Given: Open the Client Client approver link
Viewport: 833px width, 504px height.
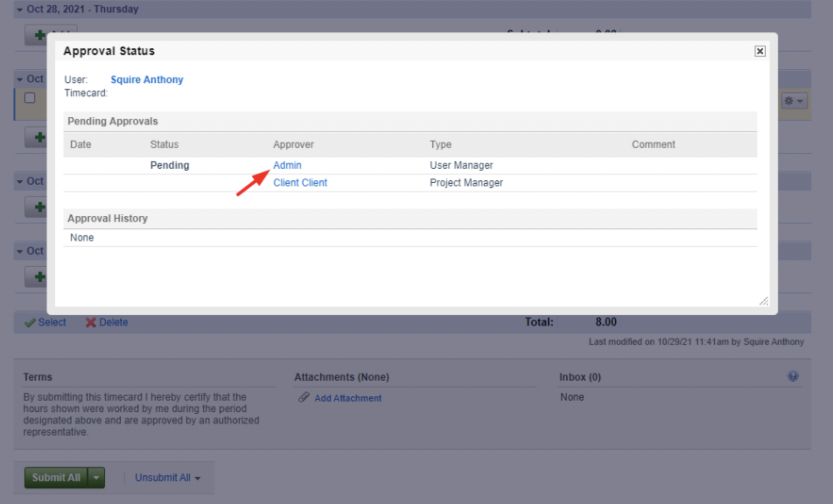Looking at the screenshot, I should [300, 183].
